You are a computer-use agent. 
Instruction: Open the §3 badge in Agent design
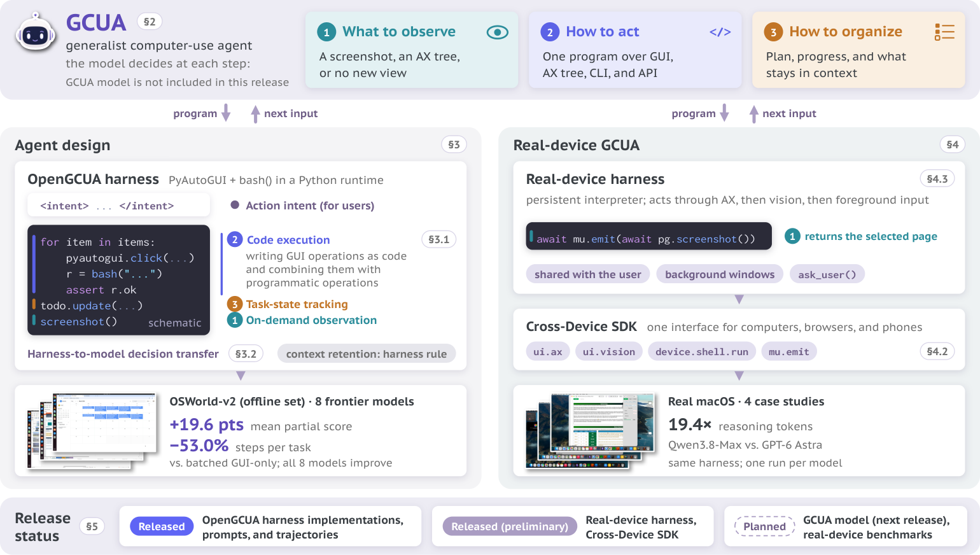(x=454, y=144)
